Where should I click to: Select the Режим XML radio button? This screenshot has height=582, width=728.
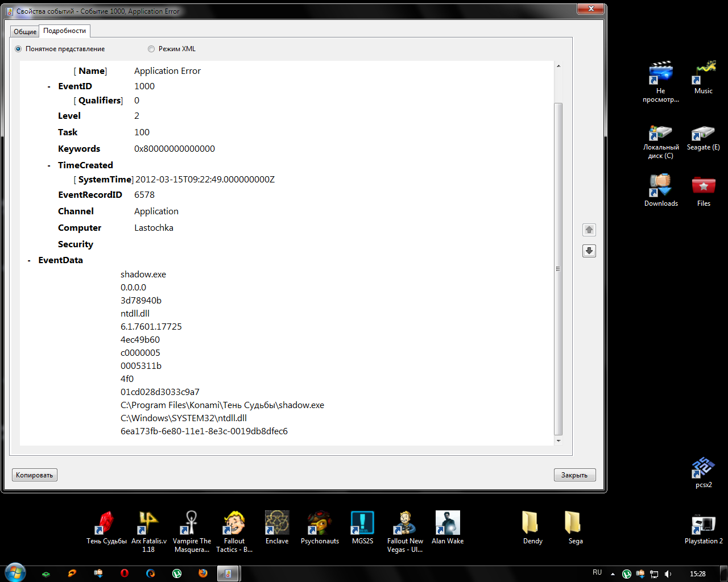[x=151, y=49]
